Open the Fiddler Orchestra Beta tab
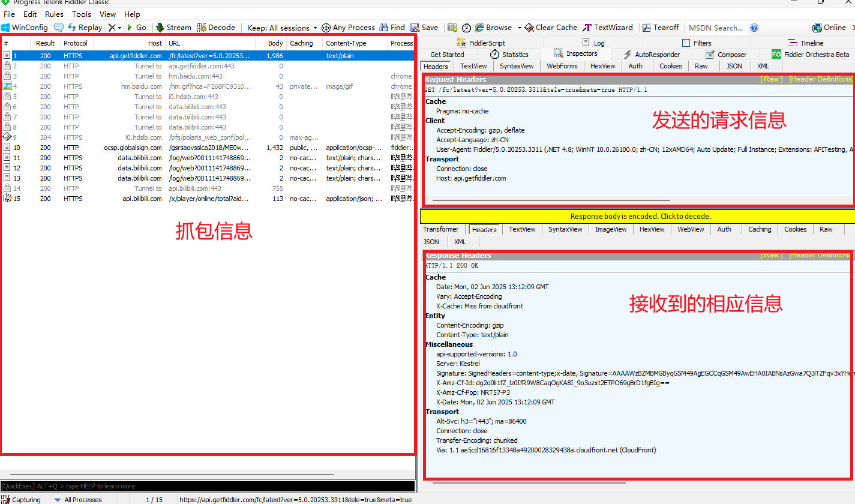The image size is (855, 504). [x=811, y=55]
